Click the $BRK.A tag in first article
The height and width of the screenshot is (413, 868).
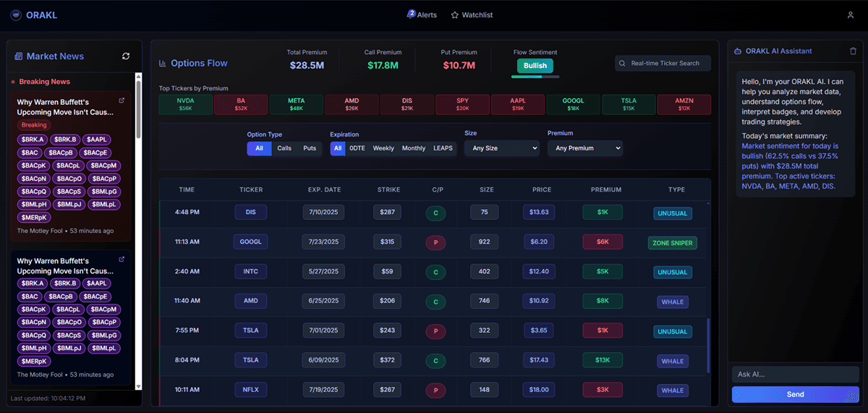(33, 140)
